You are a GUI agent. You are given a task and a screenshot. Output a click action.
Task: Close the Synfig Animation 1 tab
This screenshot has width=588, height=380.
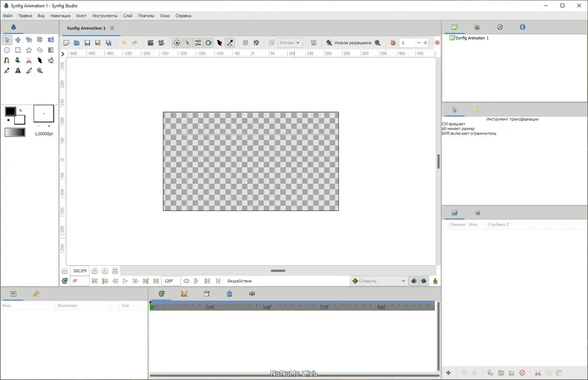(112, 28)
